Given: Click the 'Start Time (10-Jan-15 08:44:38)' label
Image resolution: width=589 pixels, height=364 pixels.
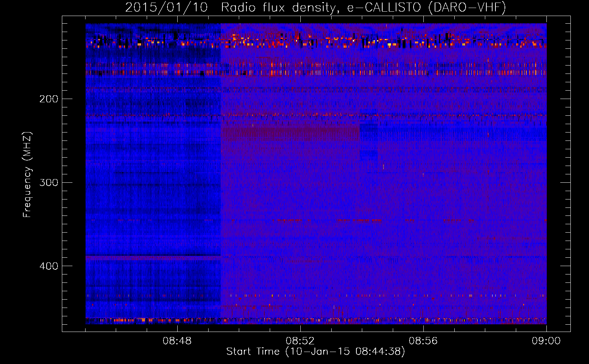Looking at the screenshot, I should click(x=316, y=352).
